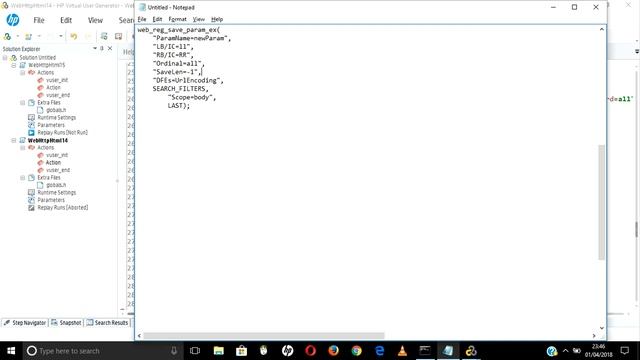Open Notepad File menu
Viewport: 640px width, 360px height.
[142, 19]
